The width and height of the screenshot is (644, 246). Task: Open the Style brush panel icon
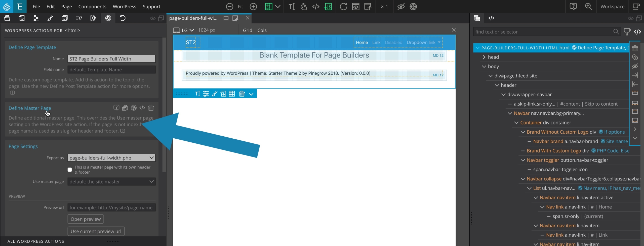50,18
